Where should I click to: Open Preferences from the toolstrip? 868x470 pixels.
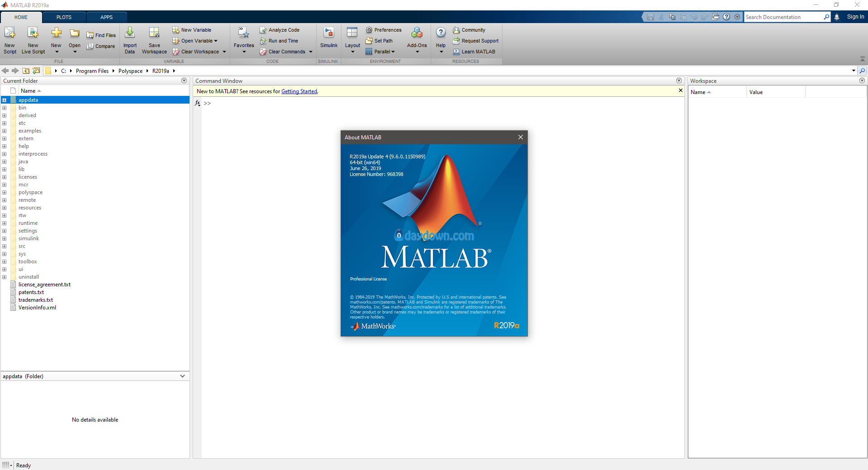(384, 30)
